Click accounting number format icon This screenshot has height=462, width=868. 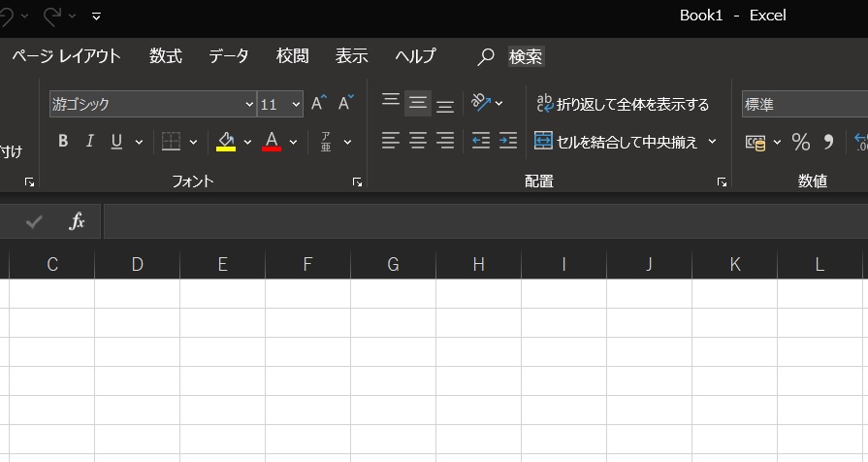click(755, 143)
